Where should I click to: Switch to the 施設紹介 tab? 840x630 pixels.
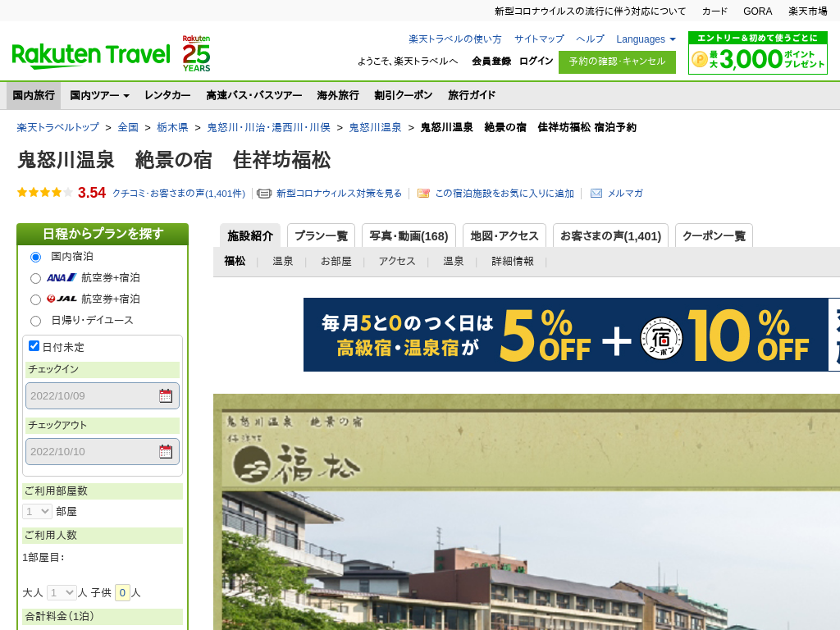point(250,235)
